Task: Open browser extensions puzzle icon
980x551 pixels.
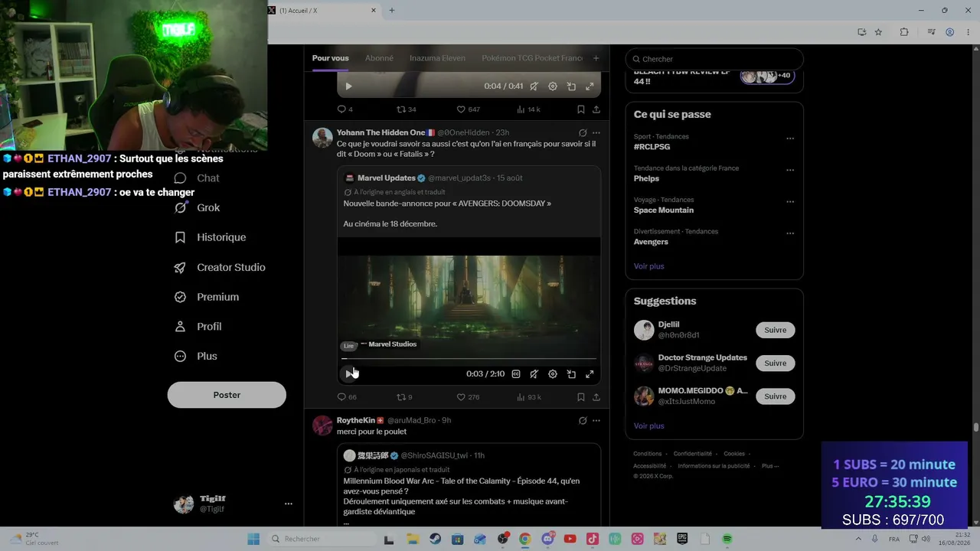Action: point(904,32)
